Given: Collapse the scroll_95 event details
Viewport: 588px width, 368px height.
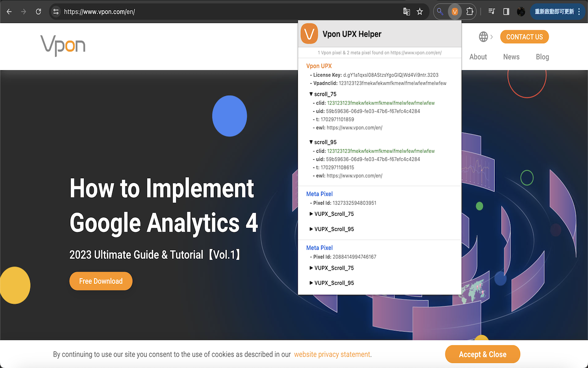Looking at the screenshot, I should pyautogui.click(x=311, y=142).
